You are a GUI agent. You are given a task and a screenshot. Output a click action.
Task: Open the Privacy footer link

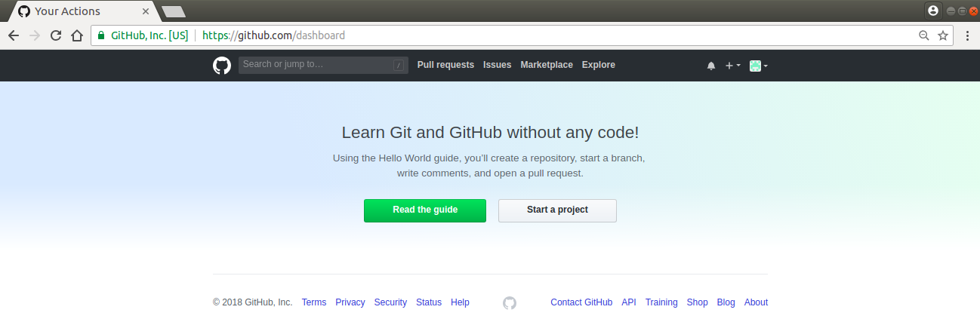(x=350, y=302)
